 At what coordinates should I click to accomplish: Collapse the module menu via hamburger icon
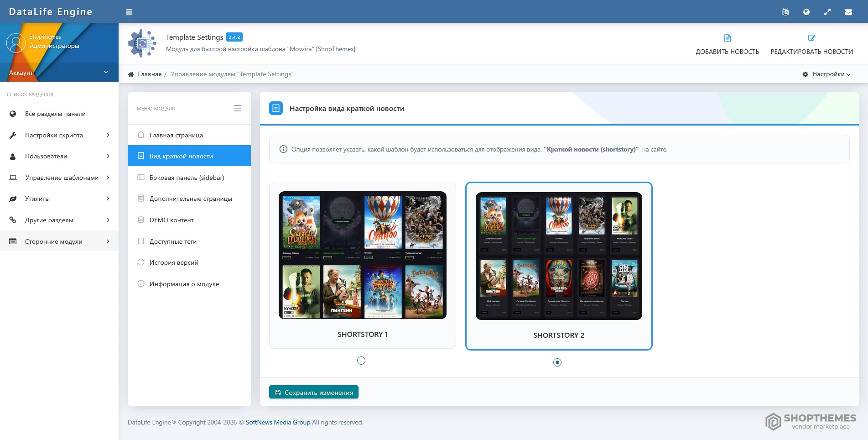237,108
